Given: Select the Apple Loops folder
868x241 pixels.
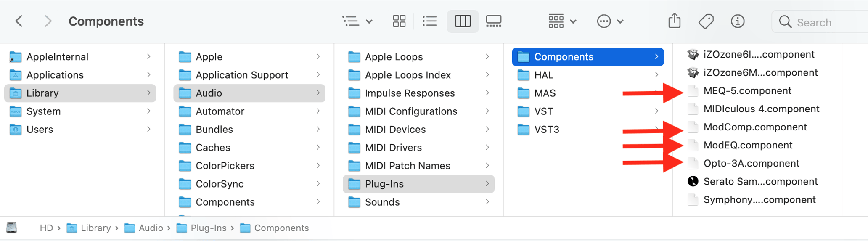Looking at the screenshot, I should 418,57.
